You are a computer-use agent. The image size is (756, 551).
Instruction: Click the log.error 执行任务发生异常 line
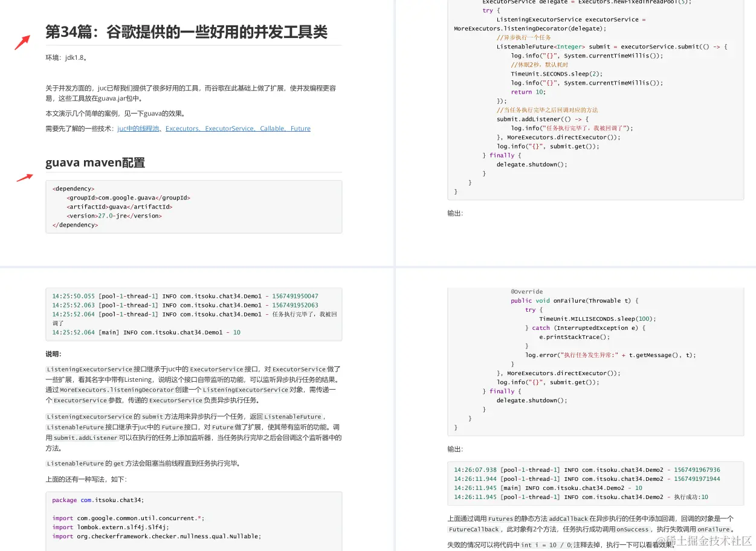[x=610, y=355]
